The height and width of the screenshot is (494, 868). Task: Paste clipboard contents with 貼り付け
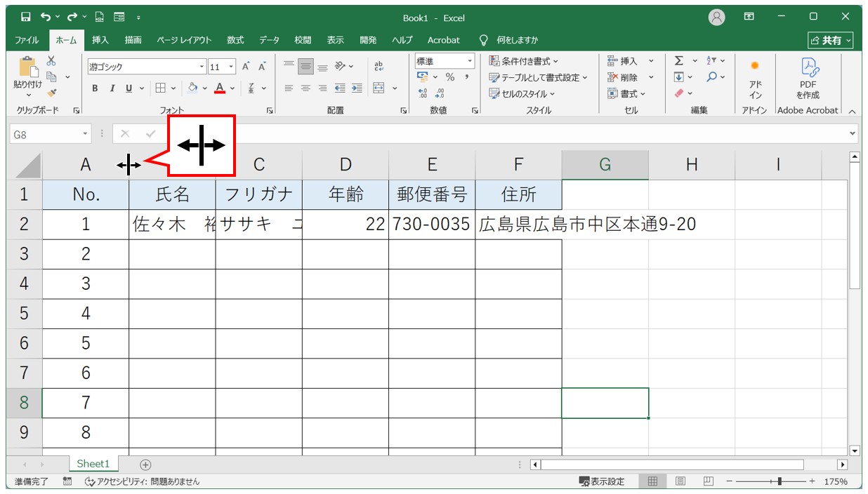28,76
